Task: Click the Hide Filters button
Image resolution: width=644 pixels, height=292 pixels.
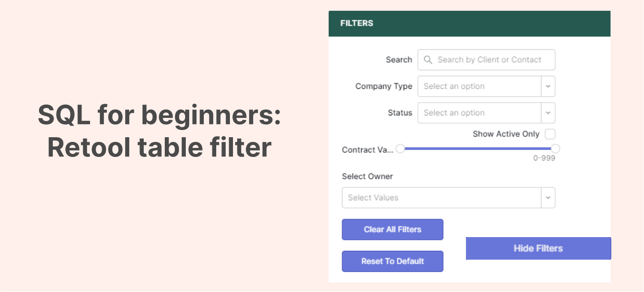Action: click(538, 248)
